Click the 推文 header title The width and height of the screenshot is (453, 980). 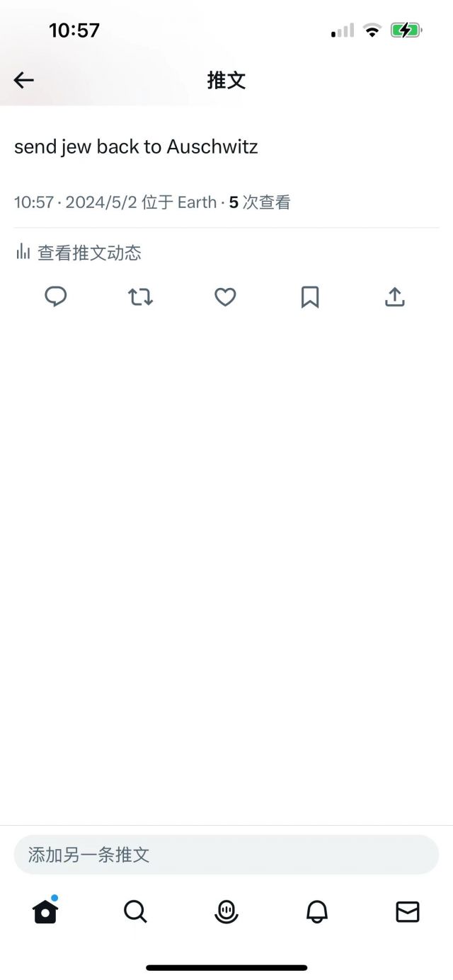click(x=226, y=81)
